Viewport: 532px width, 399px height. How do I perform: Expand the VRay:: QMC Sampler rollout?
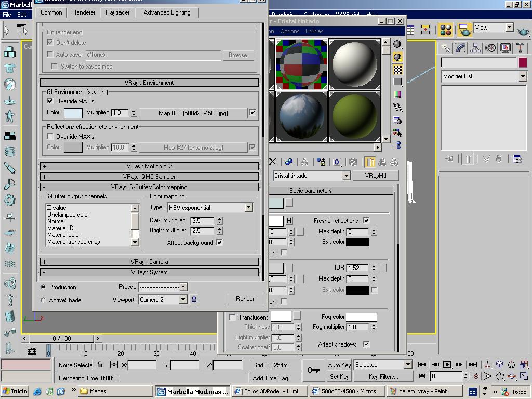149,177
